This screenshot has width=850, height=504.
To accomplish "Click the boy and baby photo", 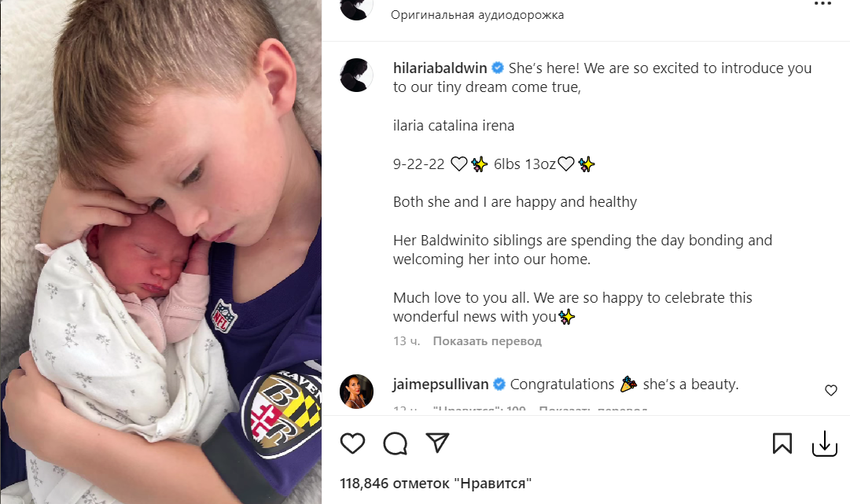I will tap(161, 252).
